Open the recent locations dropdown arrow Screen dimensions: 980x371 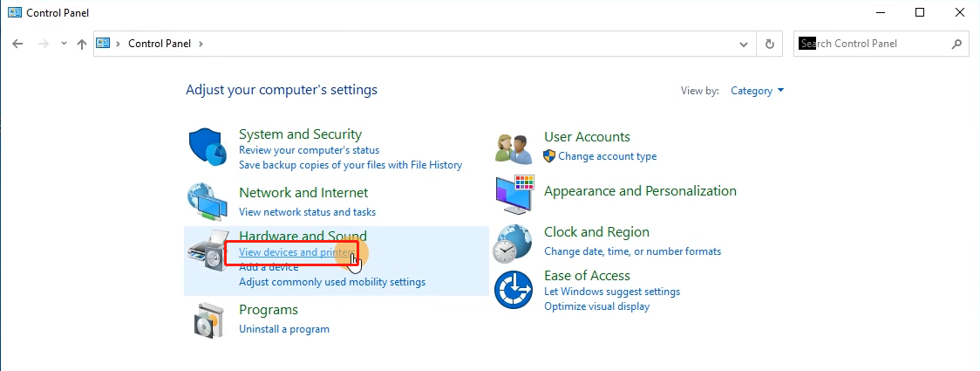click(x=64, y=44)
